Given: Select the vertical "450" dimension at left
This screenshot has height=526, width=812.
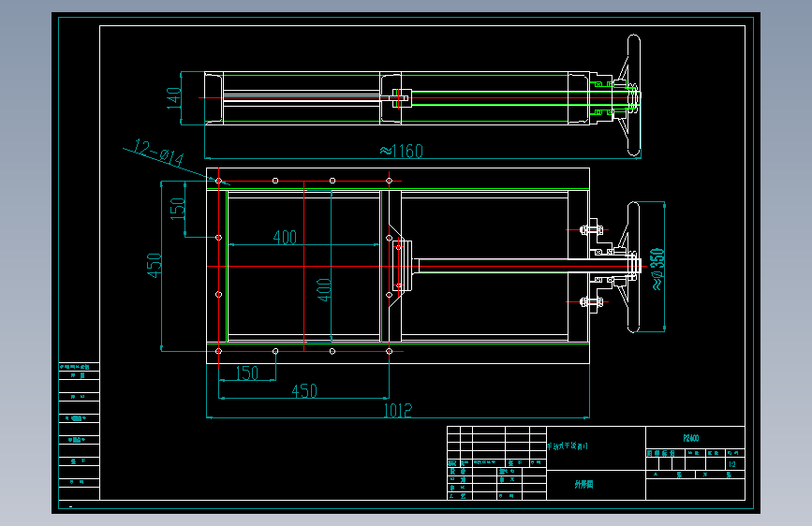Looking at the screenshot, I should tap(155, 266).
